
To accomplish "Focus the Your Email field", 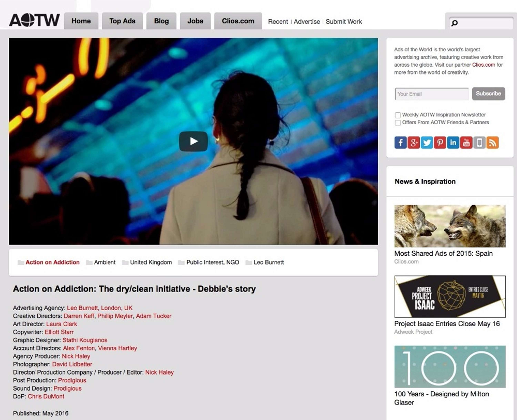I will tap(432, 94).
